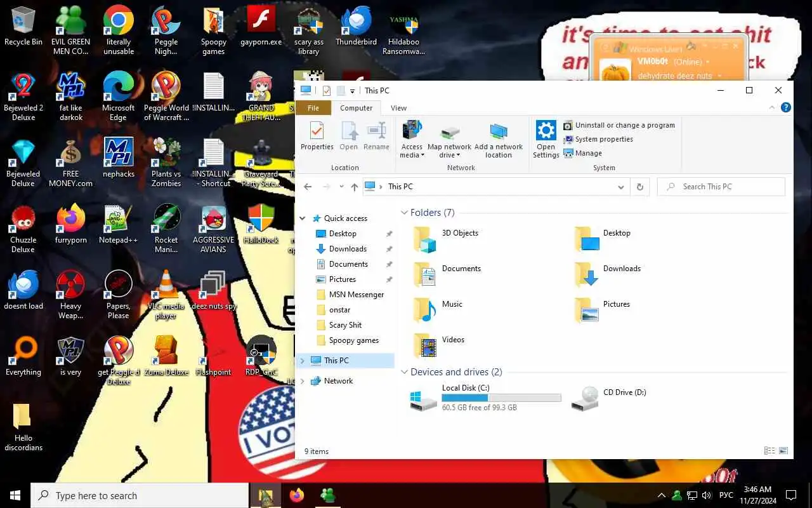This screenshot has width=812, height=508.
Task: Open Firefox from the taskbar
Action: (297, 495)
